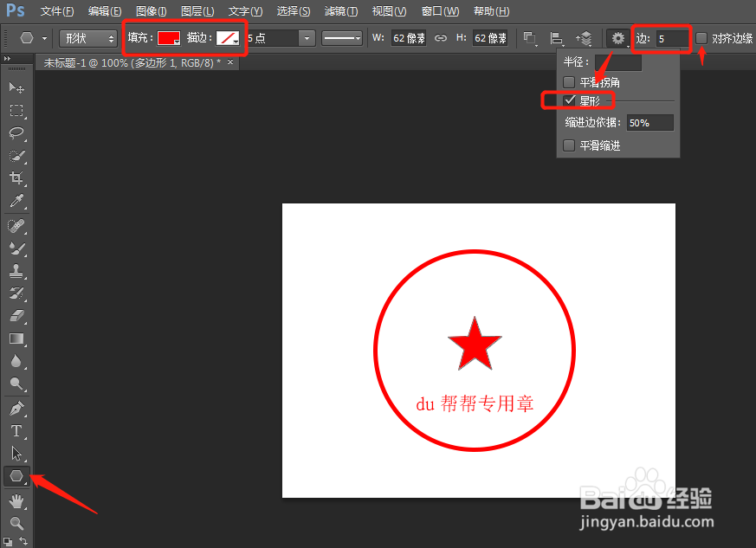Select the Blur tool
The width and height of the screenshot is (756, 548).
pyautogui.click(x=16, y=361)
